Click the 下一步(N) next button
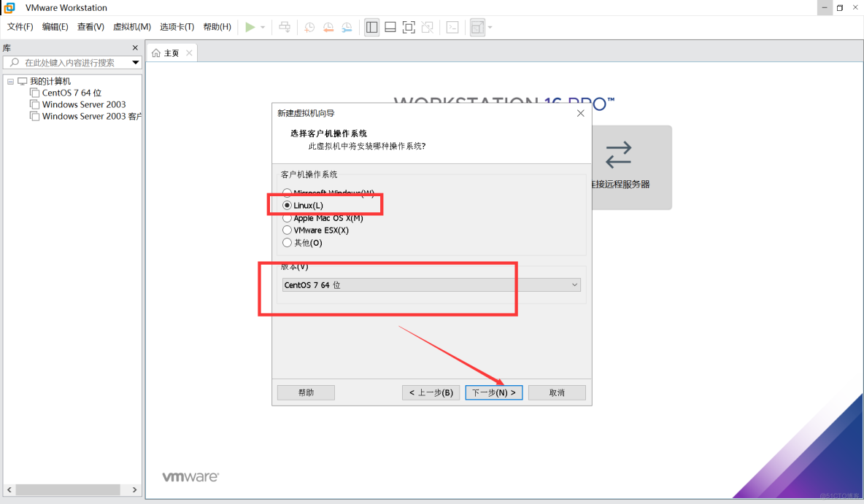The width and height of the screenshot is (864, 504). [x=494, y=392]
